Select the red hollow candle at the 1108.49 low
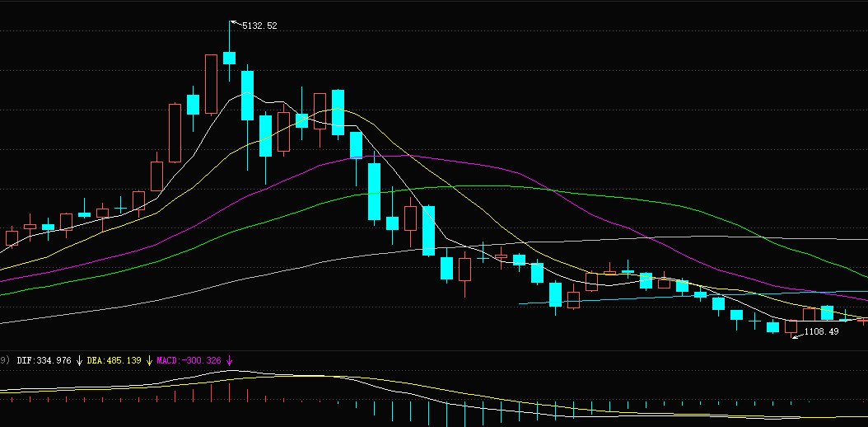 coord(791,326)
